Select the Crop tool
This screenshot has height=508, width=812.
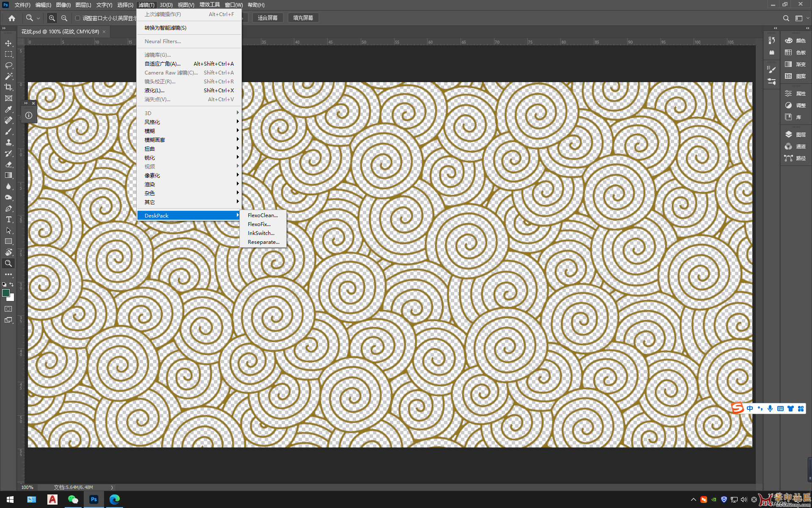[x=8, y=87]
